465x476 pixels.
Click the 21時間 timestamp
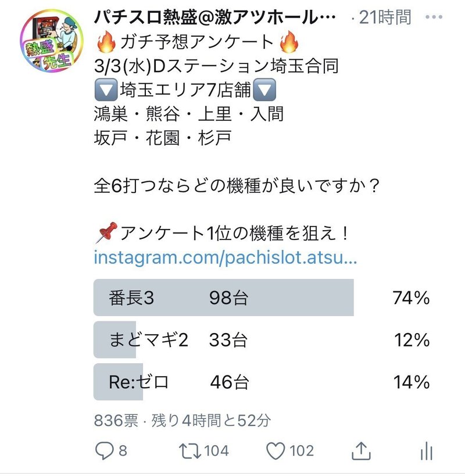[385, 17]
